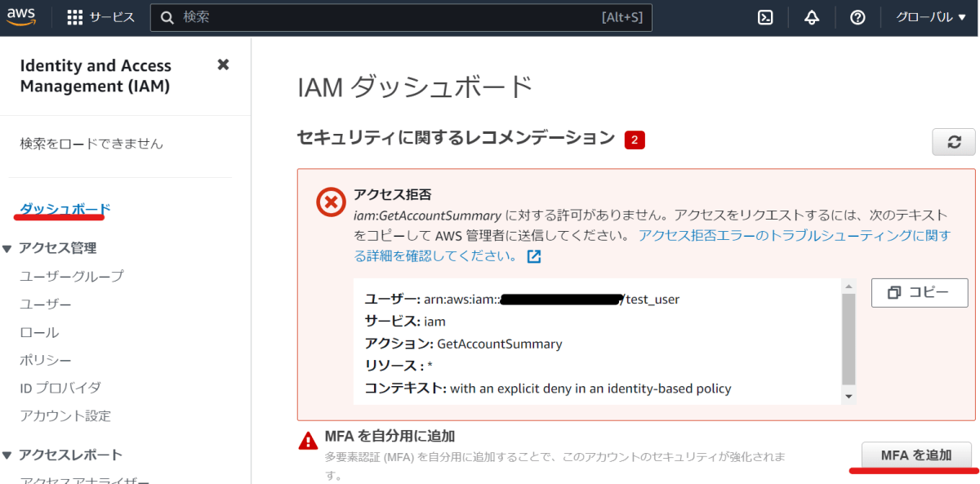The height and width of the screenshot is (484, 980).
Task: Click the error details scrollbar thumb
Action: [849, 339]
